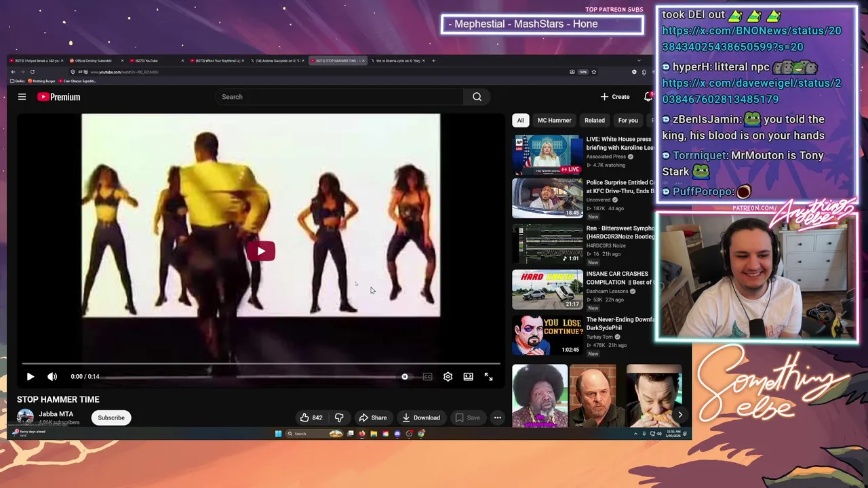
Task: Open the taskbar clock and date
Action: [x=674, y=434]
